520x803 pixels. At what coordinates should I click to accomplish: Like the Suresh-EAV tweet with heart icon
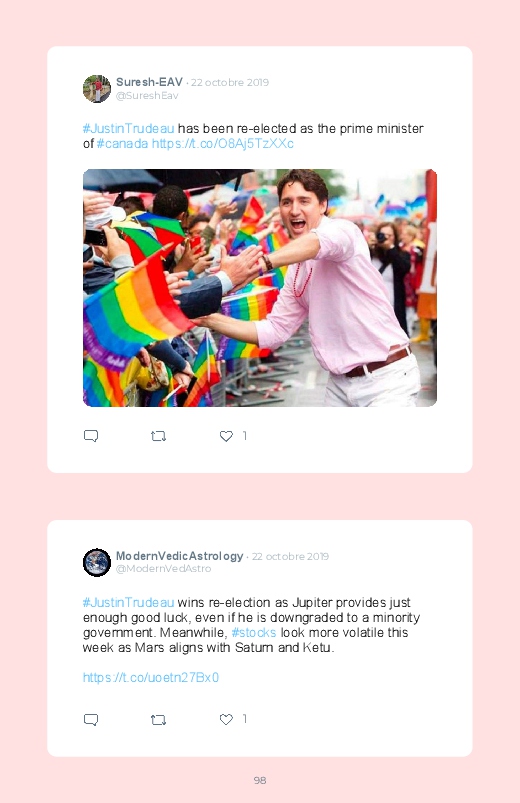226,436
